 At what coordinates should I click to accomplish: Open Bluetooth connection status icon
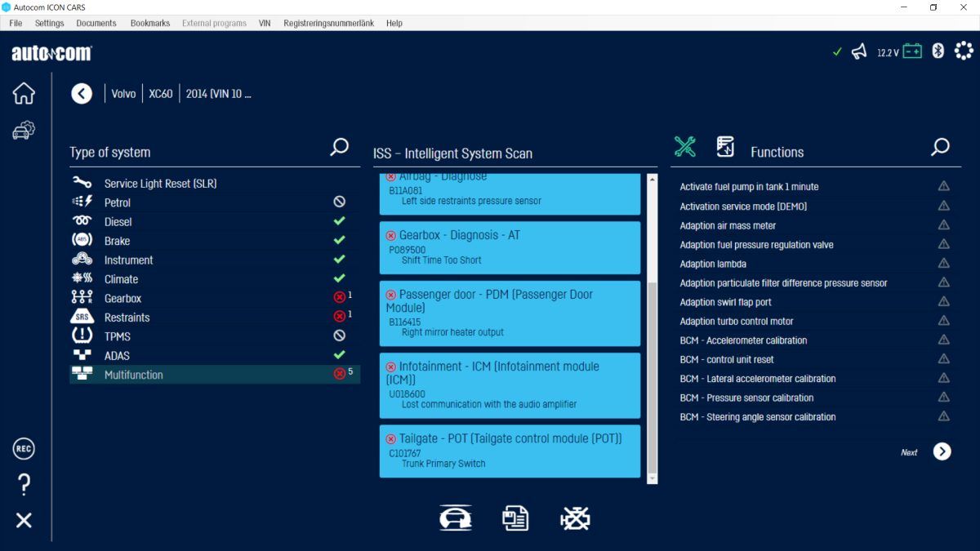tap(938, 51)
